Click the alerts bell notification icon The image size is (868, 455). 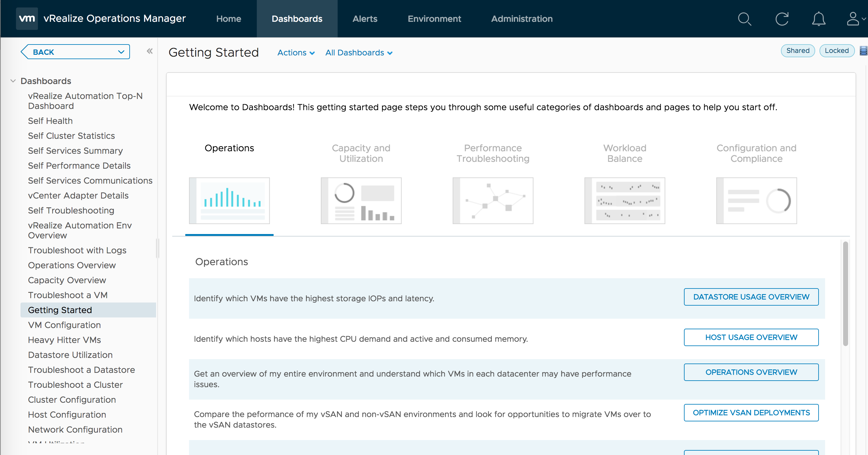pyautogui.click(x=818, y=18)
